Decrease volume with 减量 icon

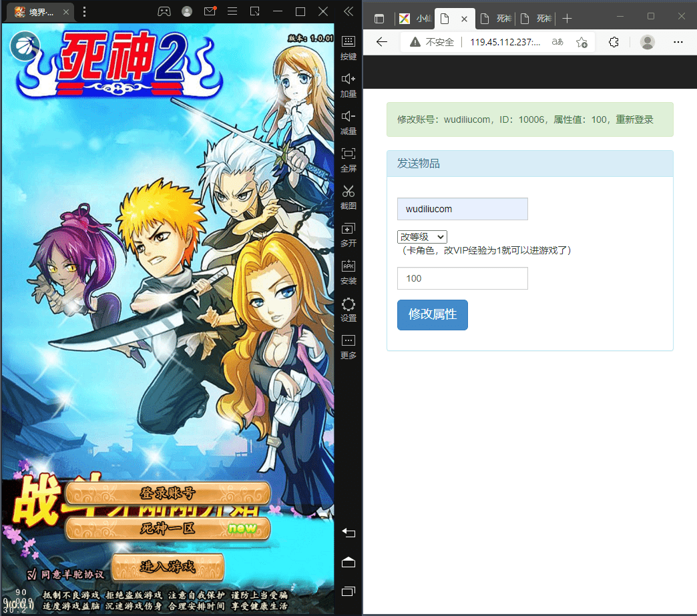(x=348, y=123)
